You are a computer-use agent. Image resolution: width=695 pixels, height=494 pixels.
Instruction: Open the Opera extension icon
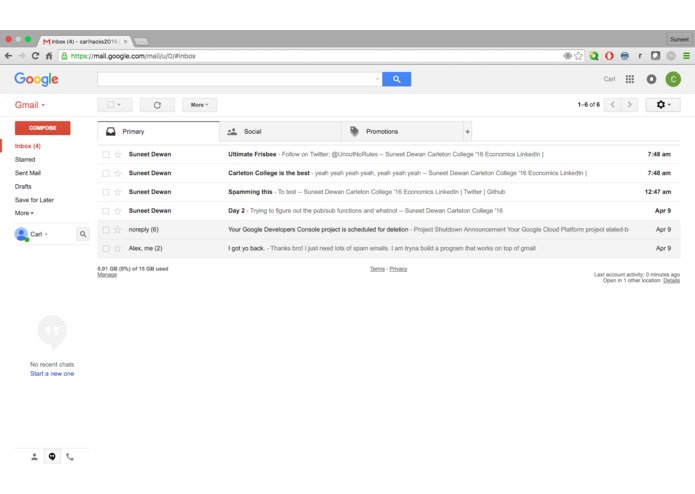(609, 56)
